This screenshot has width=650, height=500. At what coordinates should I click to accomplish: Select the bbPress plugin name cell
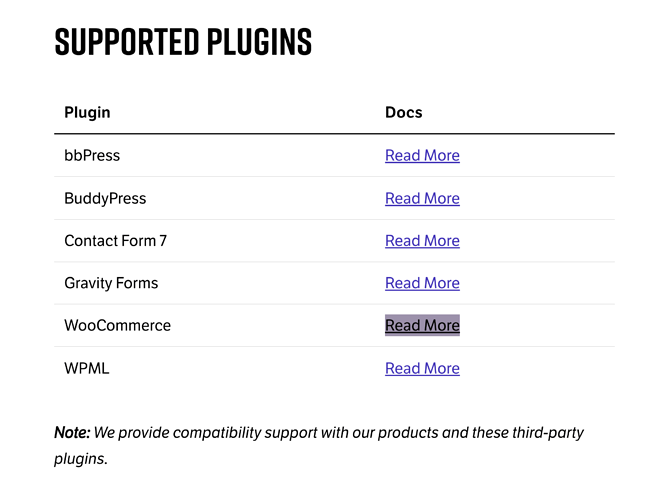tap(92, 156)
